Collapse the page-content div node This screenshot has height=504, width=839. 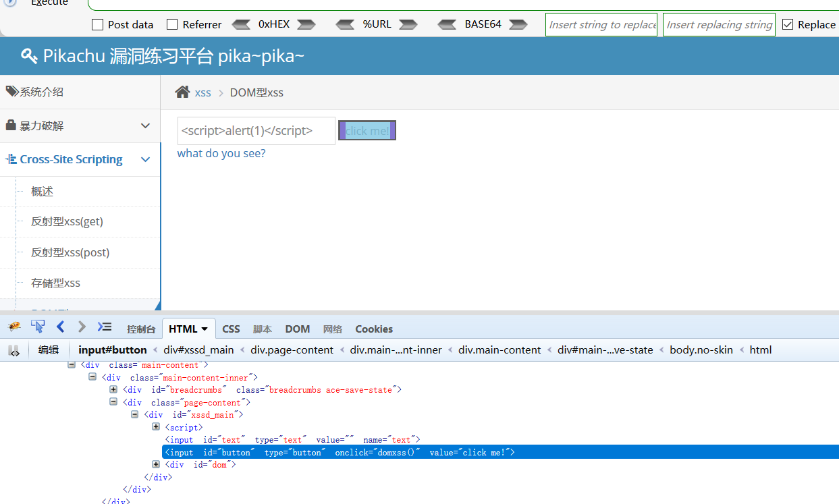tap(113, 402)
